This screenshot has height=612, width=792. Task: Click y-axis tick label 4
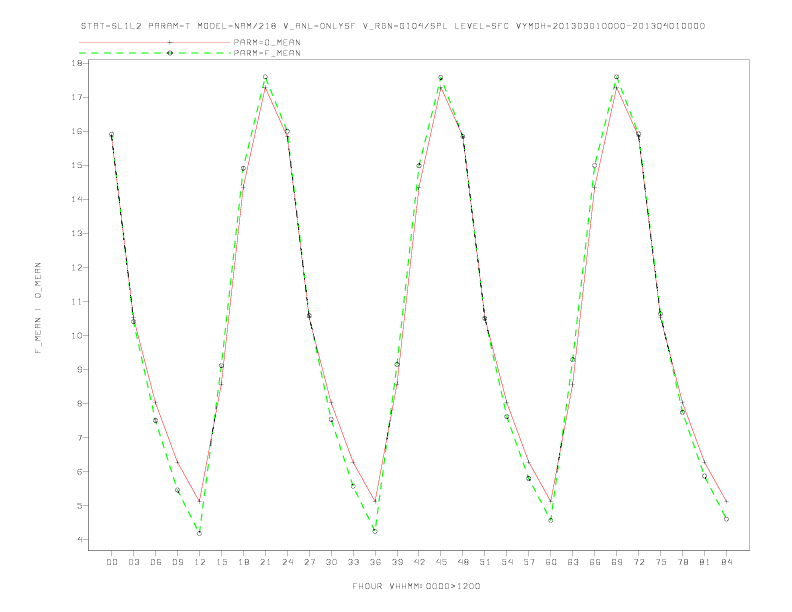[80, 540]
